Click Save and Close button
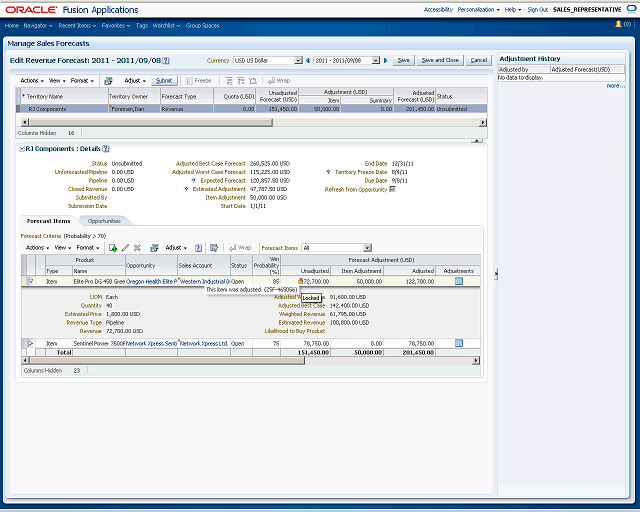Viewport: 640px width, 512px height. tap(440, 60)
